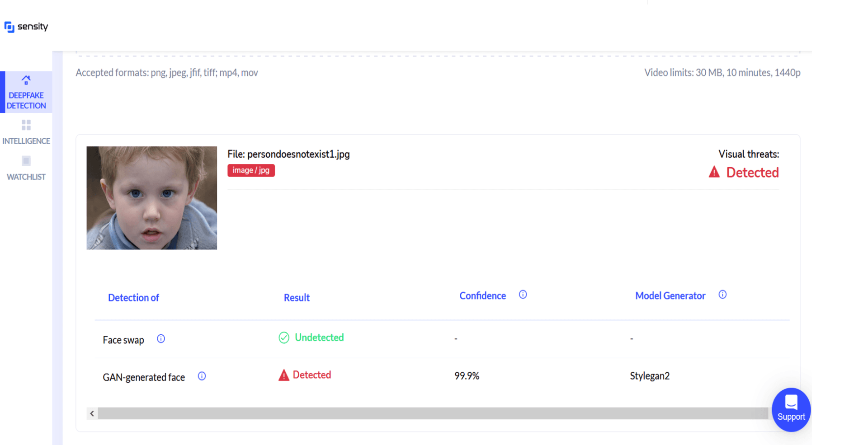Click the green Undetected checkmark icon
Image resolution: width=868 pixels, height=445 pixels.
284,337
